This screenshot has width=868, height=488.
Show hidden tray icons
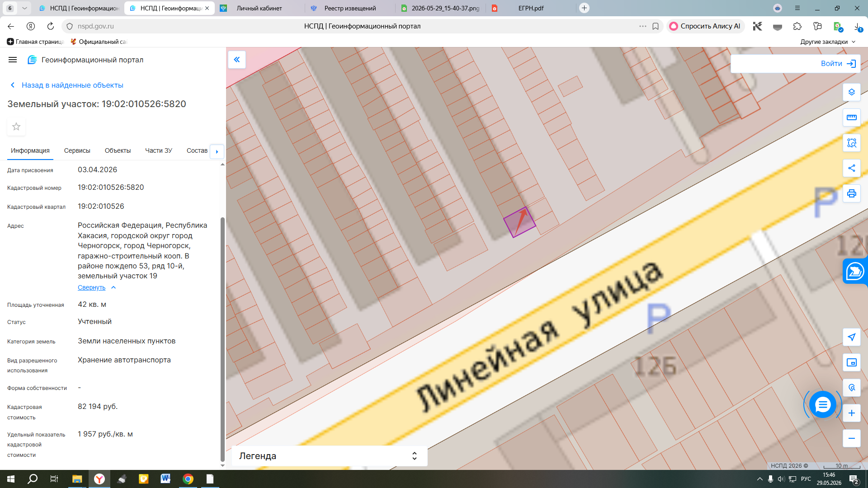[759, 479]
